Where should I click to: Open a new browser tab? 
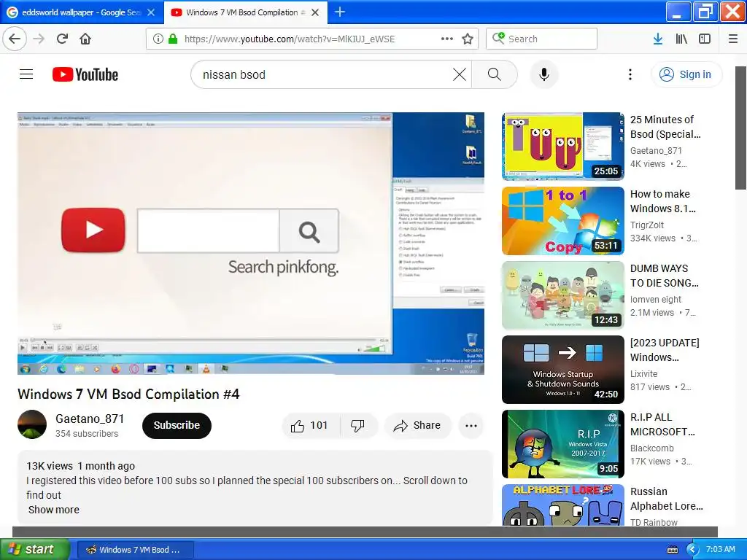point(340,12)
